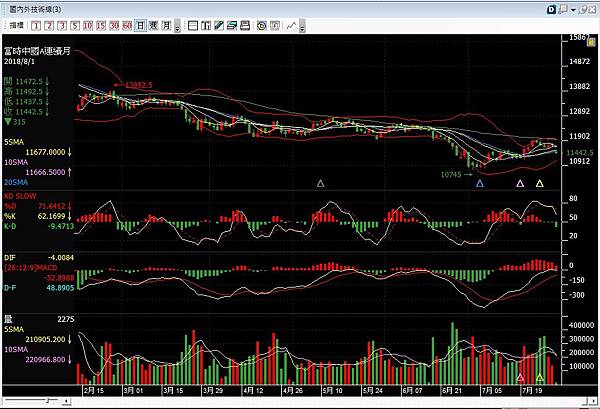Select the pencil drawing tool

point(219,26)
